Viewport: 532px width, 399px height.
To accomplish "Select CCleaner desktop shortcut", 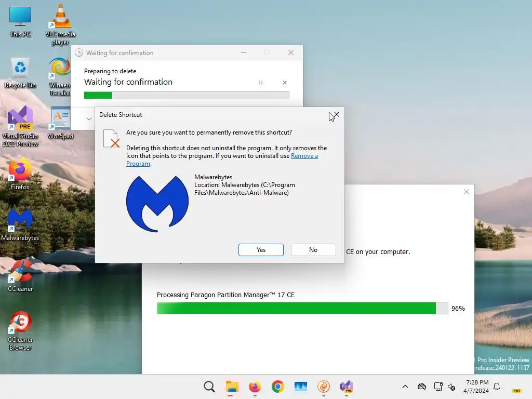I will pyautogui.click(x=20, y=275).
